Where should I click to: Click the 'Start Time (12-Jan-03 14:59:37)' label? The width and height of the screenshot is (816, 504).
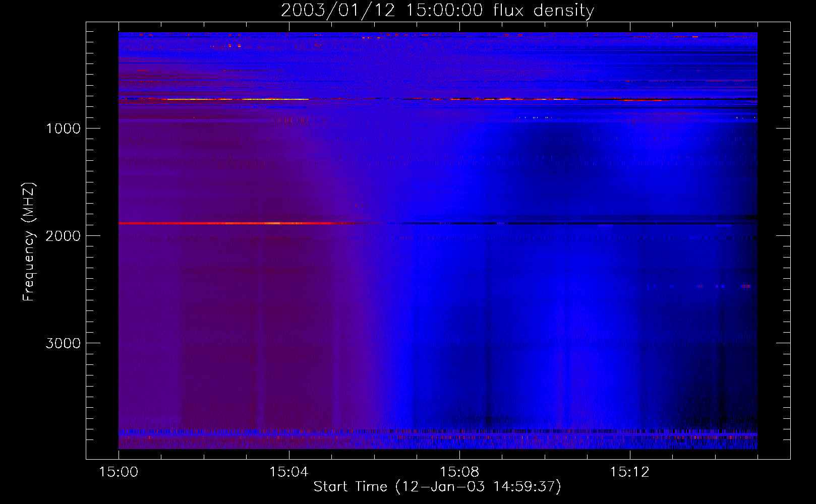point(437,487)
